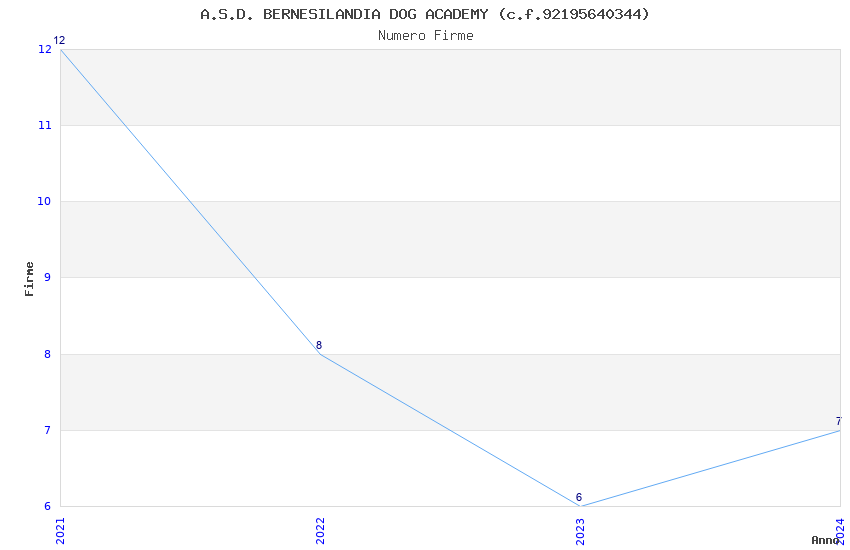The width and height of the screenshot is (850, 550).
Task: Click the y-axis tick label 9
Action: click(48, 277)
